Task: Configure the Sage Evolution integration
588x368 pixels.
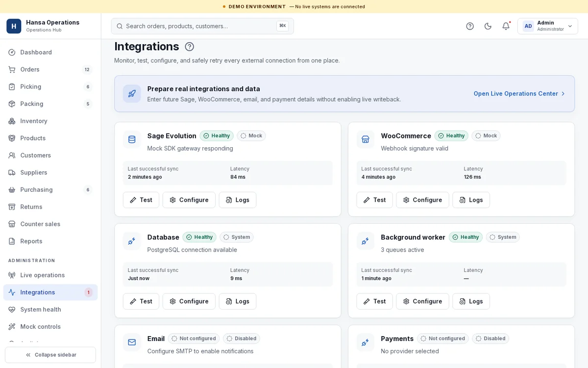Action: point(189,200)
